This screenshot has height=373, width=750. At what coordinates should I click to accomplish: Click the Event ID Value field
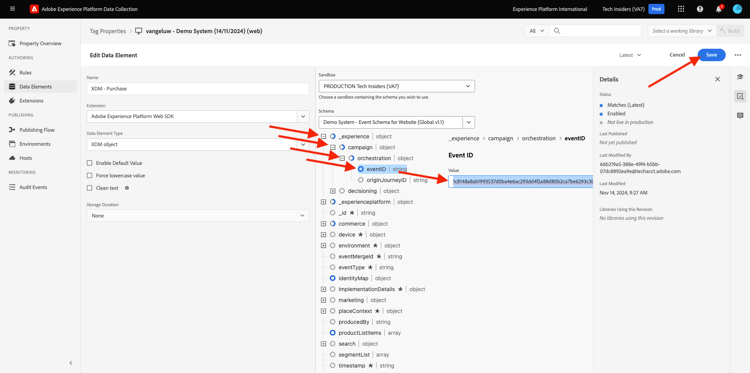coord(520,182)
